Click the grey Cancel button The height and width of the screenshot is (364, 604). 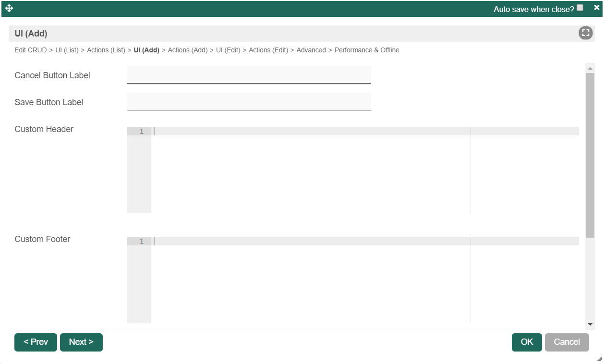pyautogui.click(x=567, y=342)
